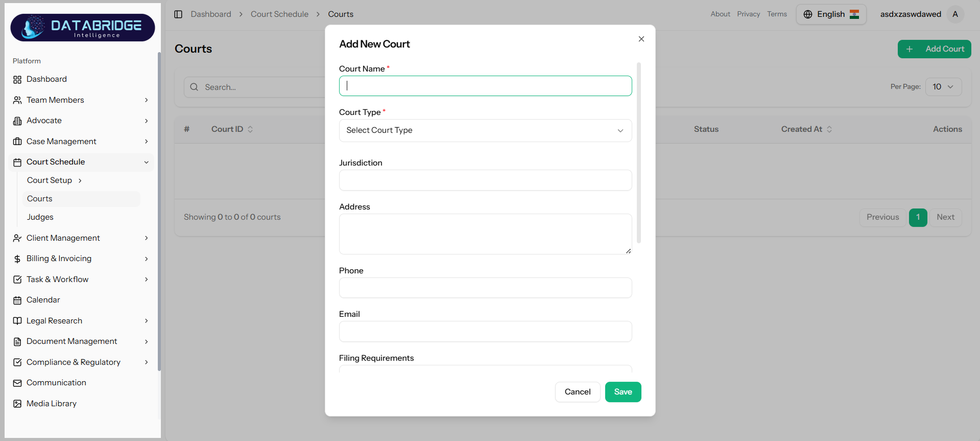
Task: Expand Team Members submenu chevron
Action: pyautogui.click(x=147, y=100)
